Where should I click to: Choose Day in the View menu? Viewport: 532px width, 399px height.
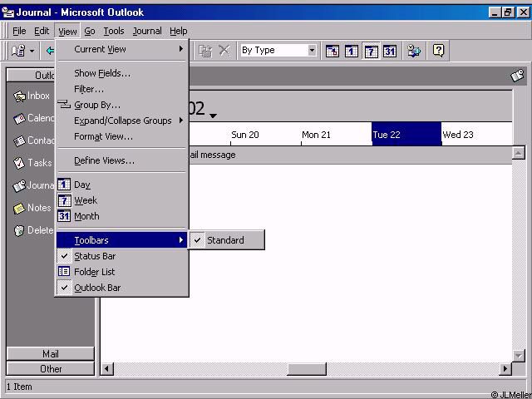tap(122, 185)
